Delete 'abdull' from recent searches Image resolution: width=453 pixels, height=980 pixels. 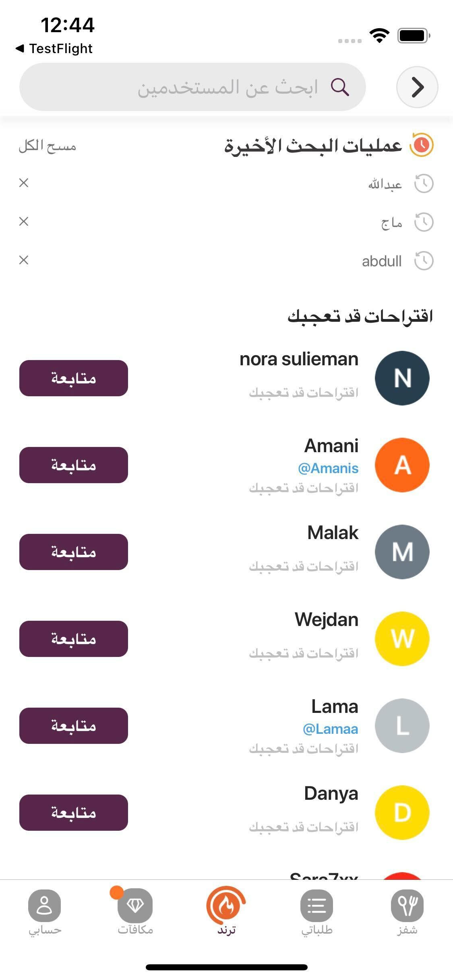pos(24,260)
